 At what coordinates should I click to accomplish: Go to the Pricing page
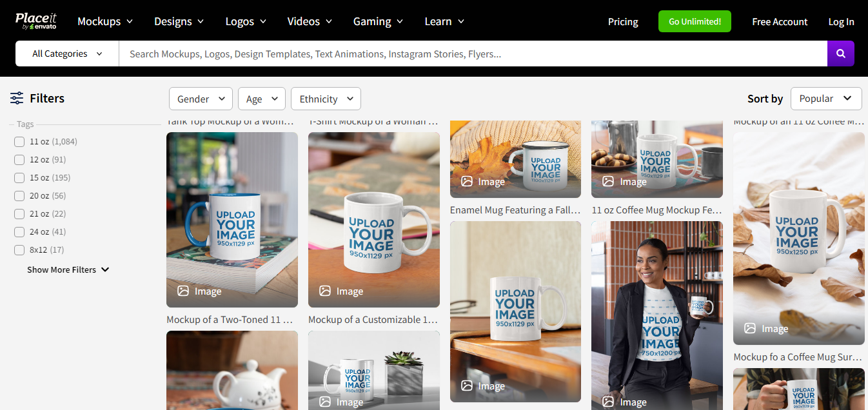(x=623, y=21)
